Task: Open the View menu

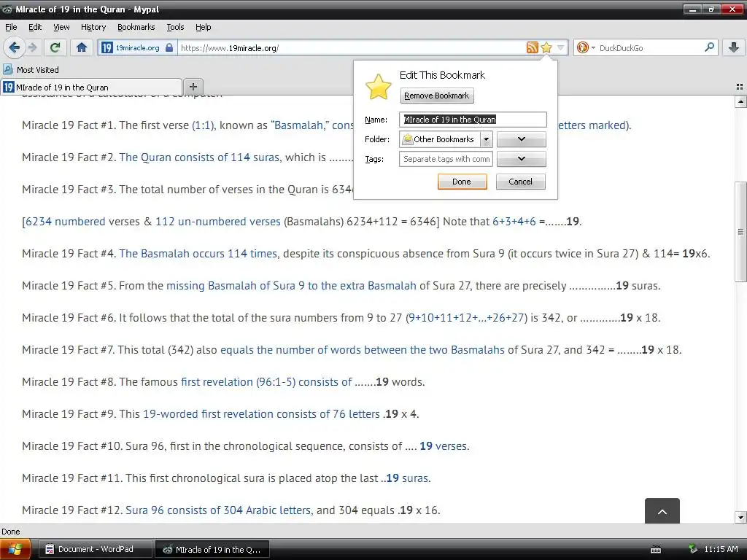Action: [61, 27]
